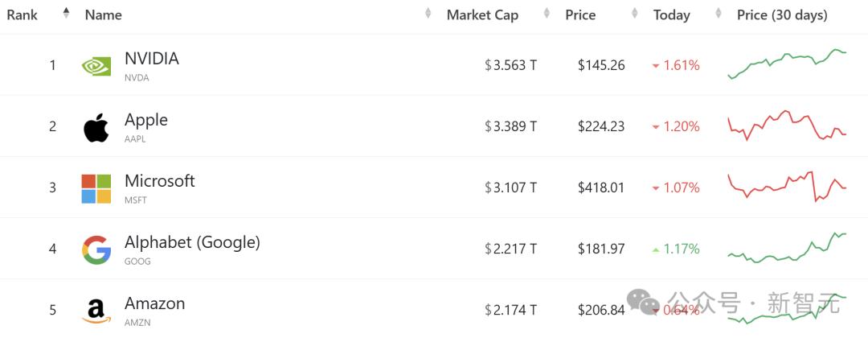Image resolution: width=868 pixels, height=338 pixels.
Task: Click the Google logo icon
Action: pyautogui.click(x=96, y=250)
